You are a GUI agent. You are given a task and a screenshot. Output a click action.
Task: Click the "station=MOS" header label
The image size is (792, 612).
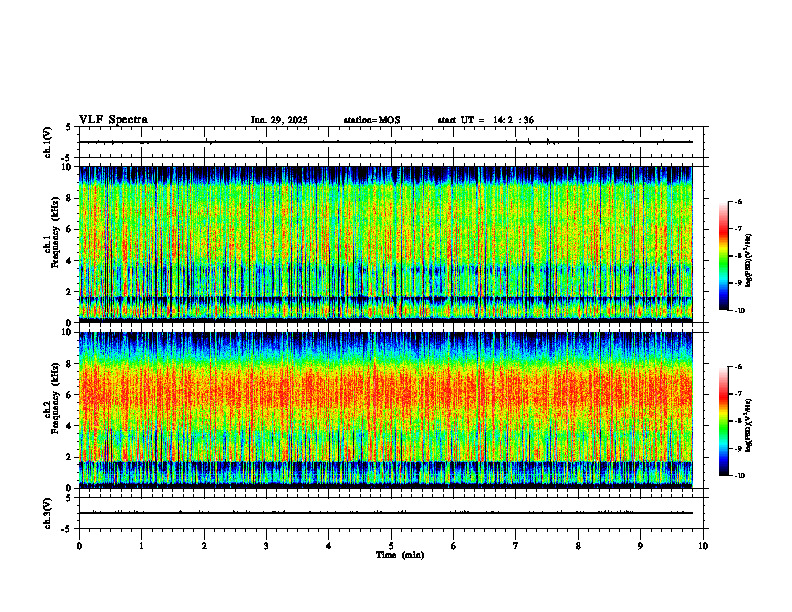point(372,120)
